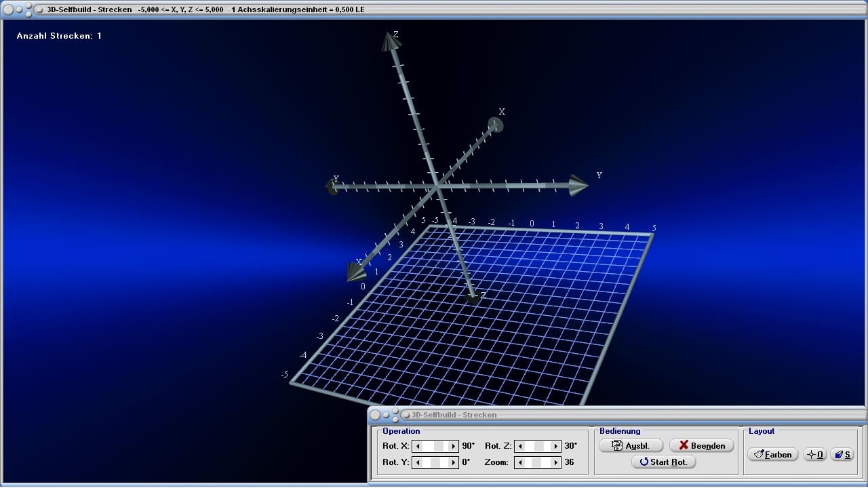
Task: Increase Rot. Z with right arrow
Action: (x=555, y=446)
